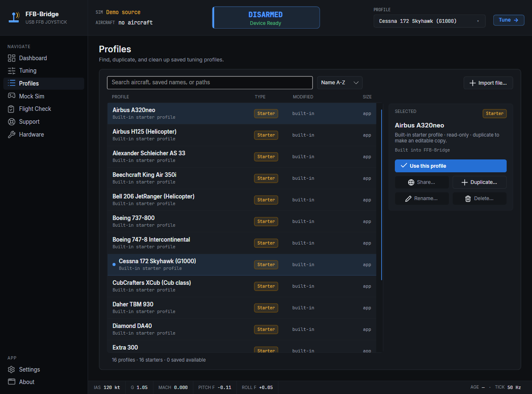The image size is (532, 394).
Task: Click the Profiles list icon in sidebar
Action: pos(12,83)
